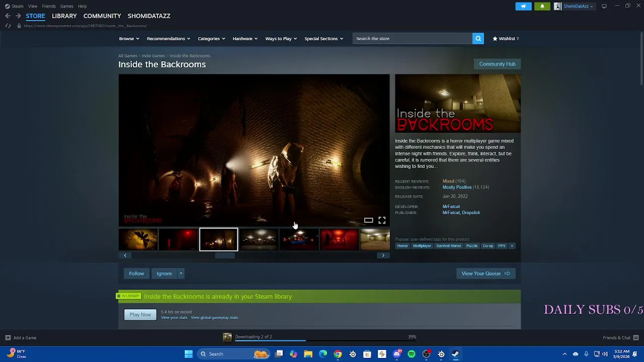Click the Community Hub button
Viewport: 644px width, 362px height.
click(x=497, y=64)
